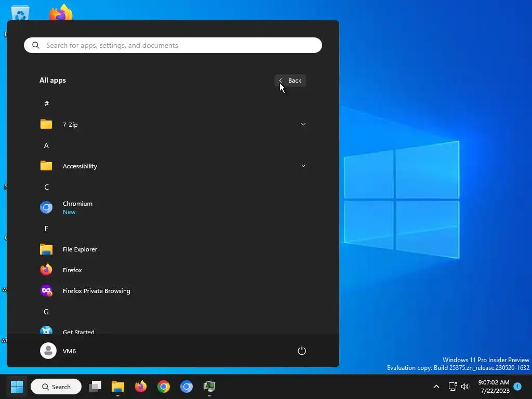Open File Explorer from the taskbar
532x399 pixels.
point(118,387)
